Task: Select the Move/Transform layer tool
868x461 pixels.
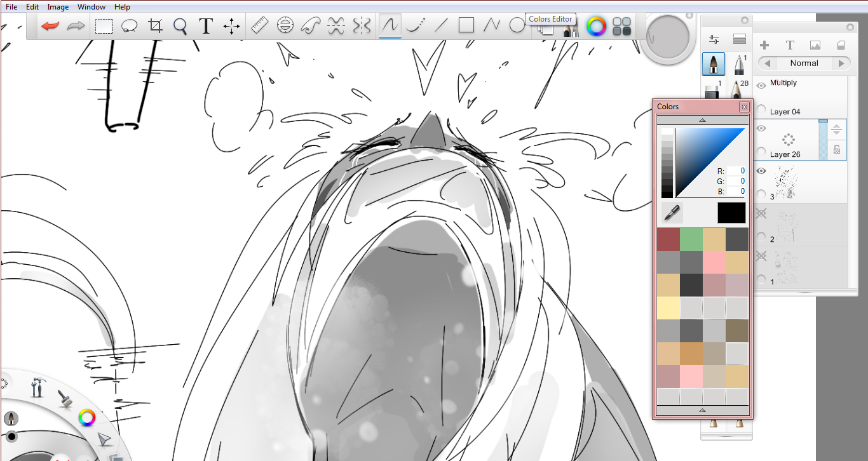Action: click(x=231, y=26)
